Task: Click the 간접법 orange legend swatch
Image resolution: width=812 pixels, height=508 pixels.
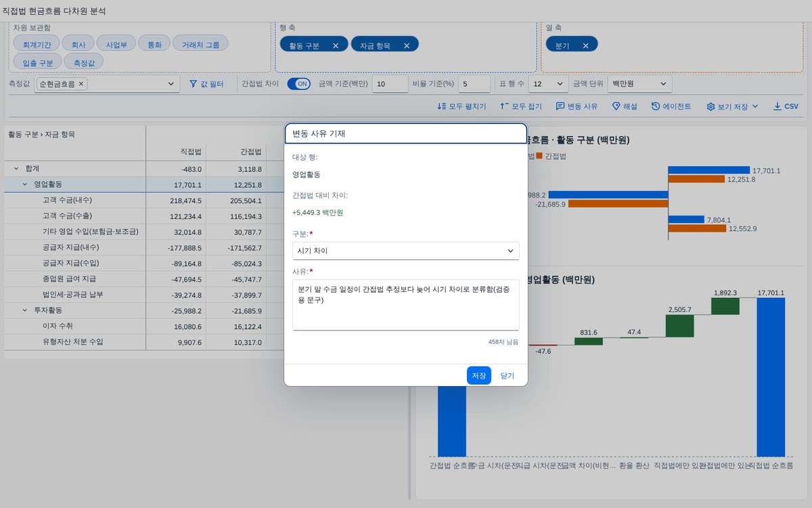Action: point(539,156)
